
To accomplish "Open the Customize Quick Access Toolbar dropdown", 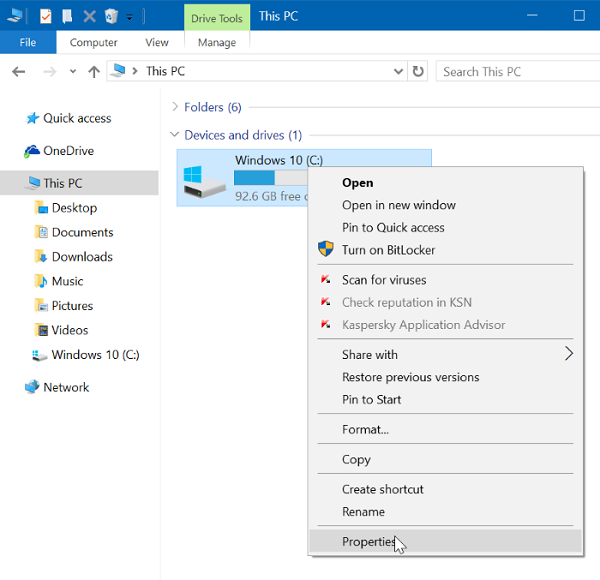I will coord(130,17).
